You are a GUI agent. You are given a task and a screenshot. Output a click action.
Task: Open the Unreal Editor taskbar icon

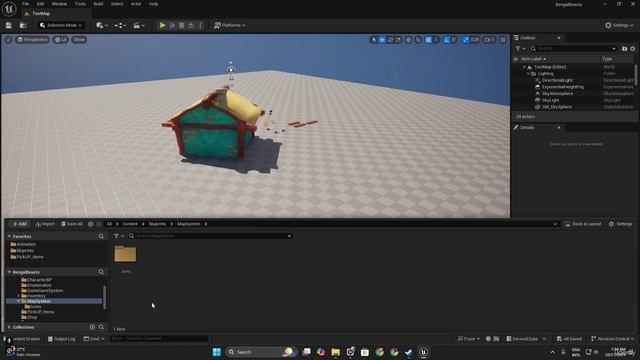[x=423, y=352]
